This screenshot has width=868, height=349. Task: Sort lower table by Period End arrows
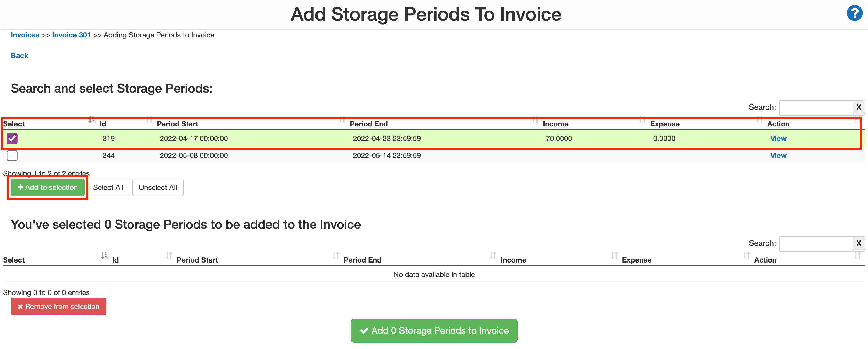tap(335, 256)
